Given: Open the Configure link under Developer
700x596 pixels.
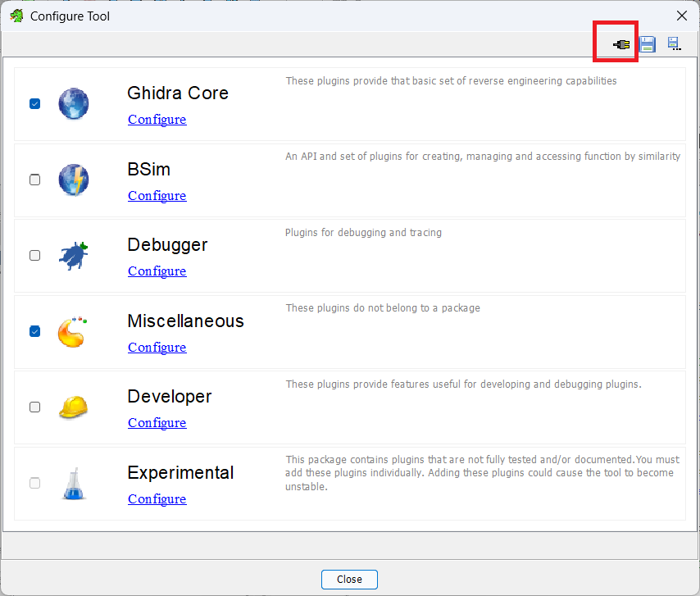Looking at the screenshot, I should (x=157, y=422).
